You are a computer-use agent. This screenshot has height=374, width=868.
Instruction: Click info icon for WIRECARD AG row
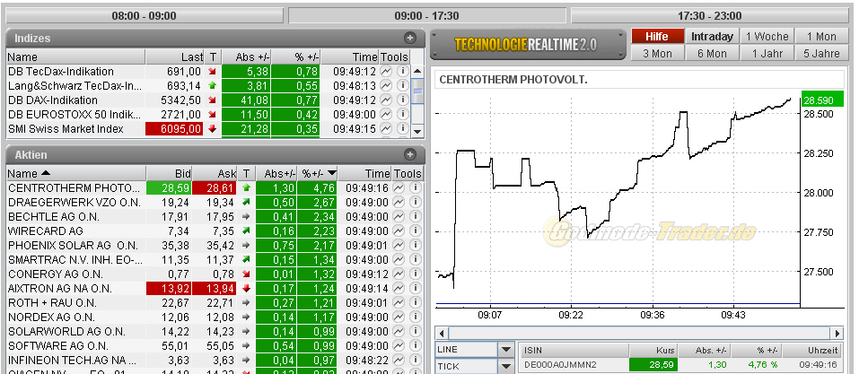415,231
